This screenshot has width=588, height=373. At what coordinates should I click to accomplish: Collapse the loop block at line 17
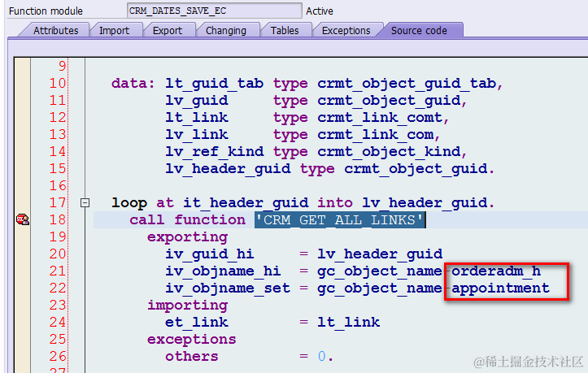tap(85, 203)
